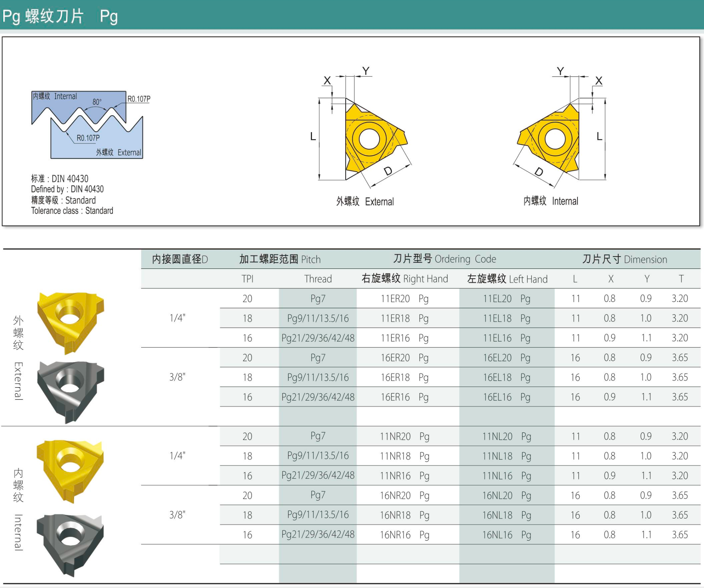
Task: Click the Dimension column header
Action: pyautogui.click(x=625, y=259)
